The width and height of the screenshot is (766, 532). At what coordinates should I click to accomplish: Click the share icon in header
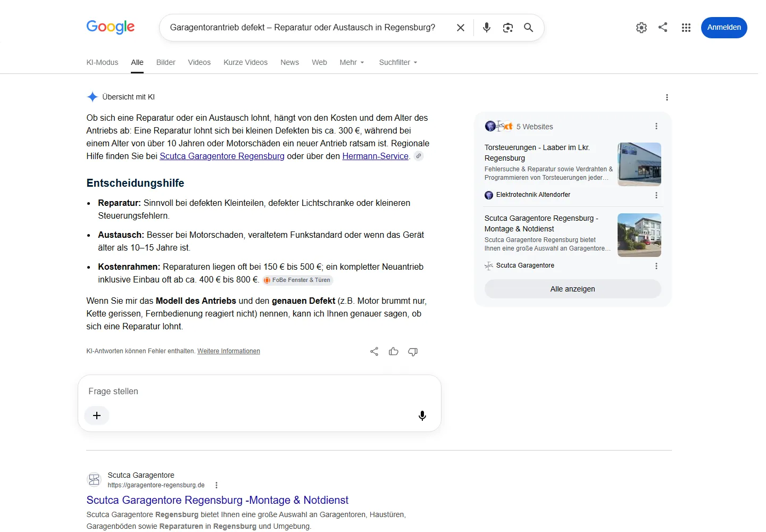pos(663,27)
